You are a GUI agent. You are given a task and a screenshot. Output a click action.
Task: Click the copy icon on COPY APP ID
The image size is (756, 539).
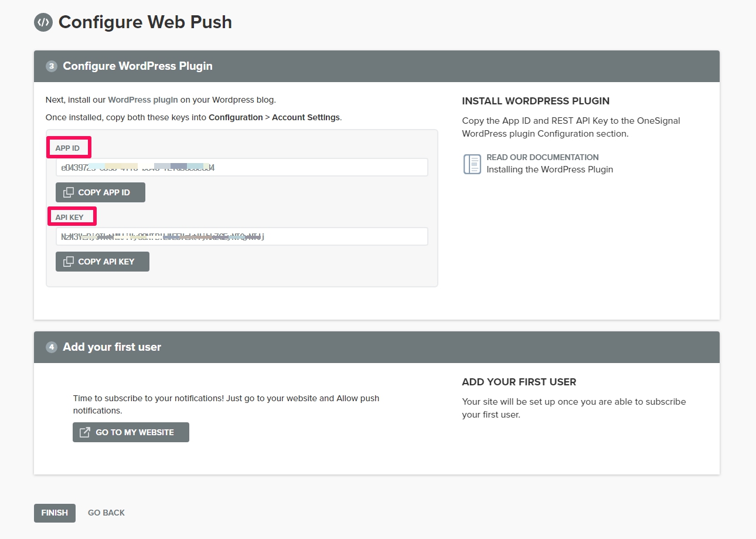coord(69,192)
